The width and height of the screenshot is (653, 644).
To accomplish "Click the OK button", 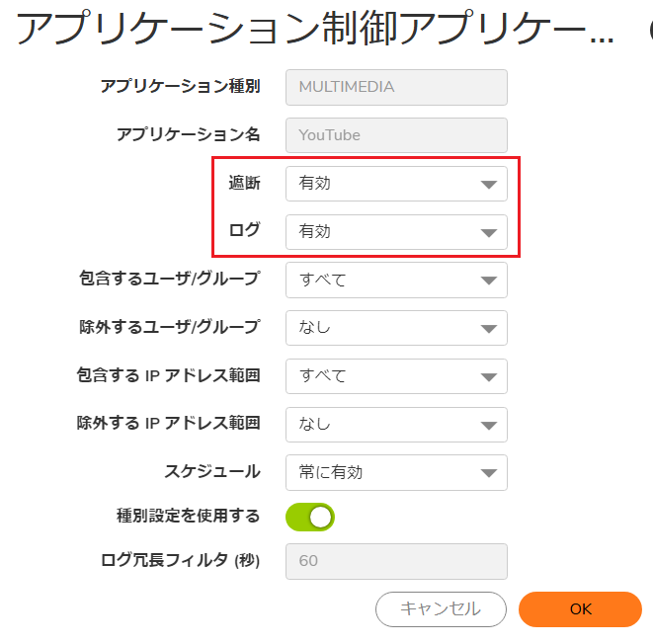I will [x=580, y=609].
